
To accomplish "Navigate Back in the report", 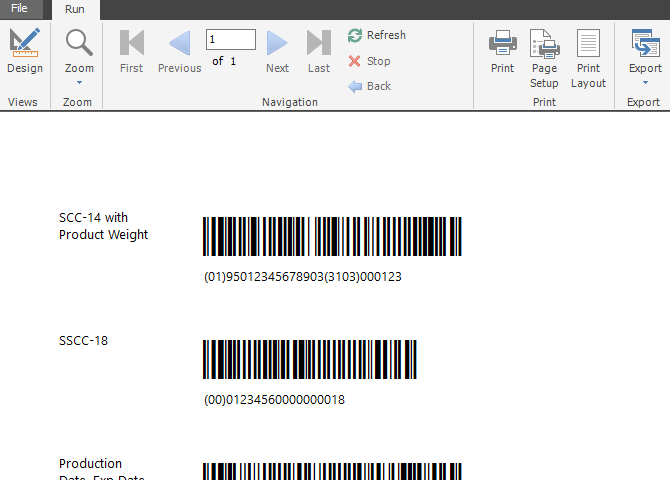I will tap(369, 86).
